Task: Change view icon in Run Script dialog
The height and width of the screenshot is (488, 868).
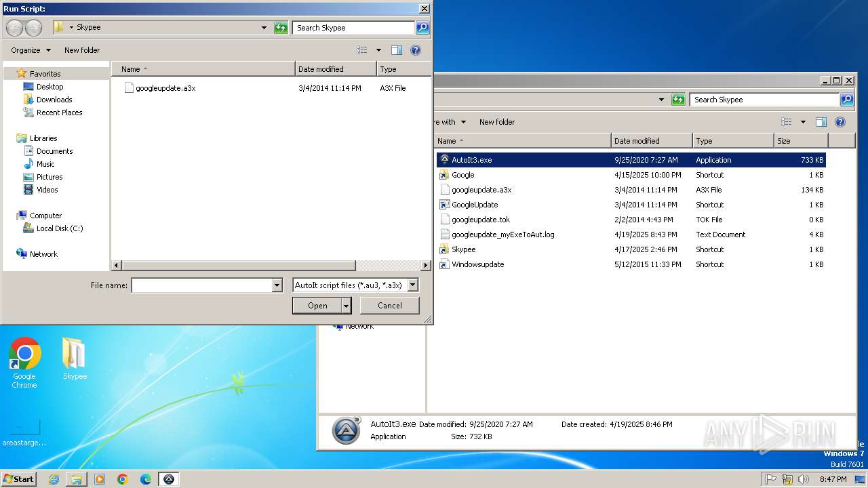Action: pos(362,50)
